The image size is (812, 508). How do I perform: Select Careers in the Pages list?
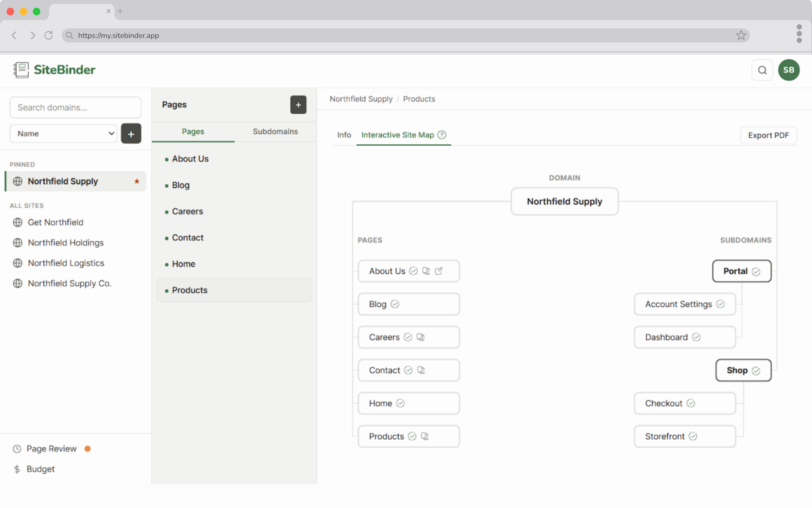point(234,211)
